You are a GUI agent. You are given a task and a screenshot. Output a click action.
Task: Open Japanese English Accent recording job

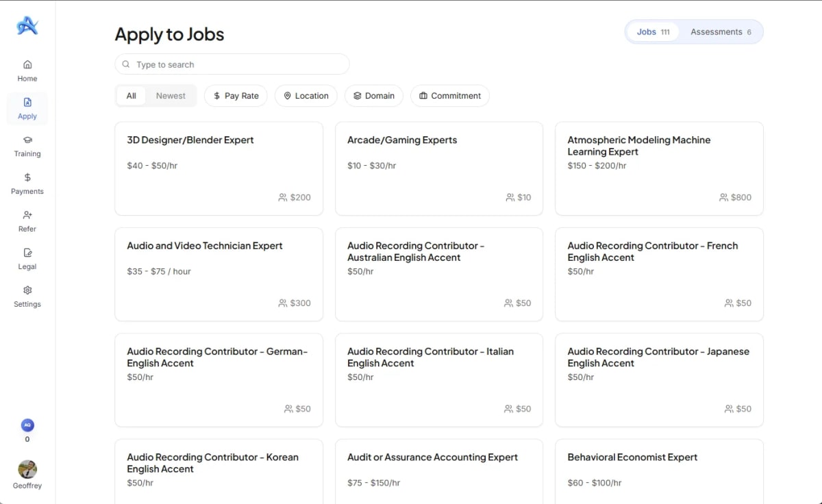(659, 380)
